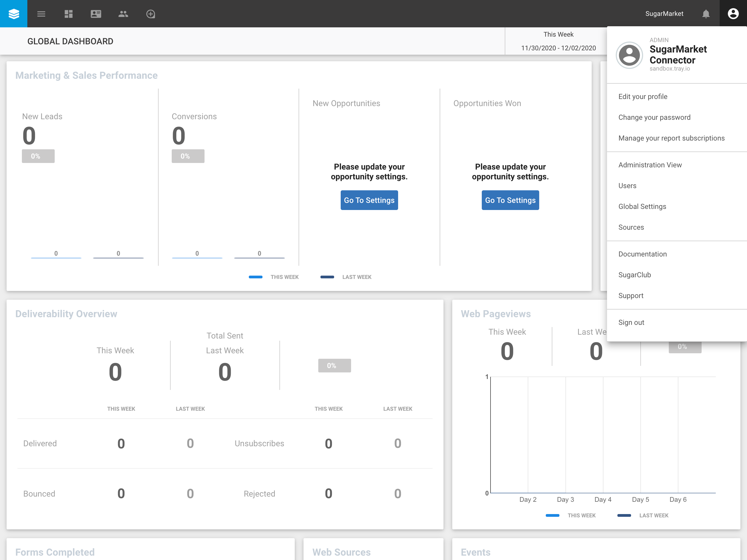
Task: Open Manage your report subscriptions
Action: point(671,138)
